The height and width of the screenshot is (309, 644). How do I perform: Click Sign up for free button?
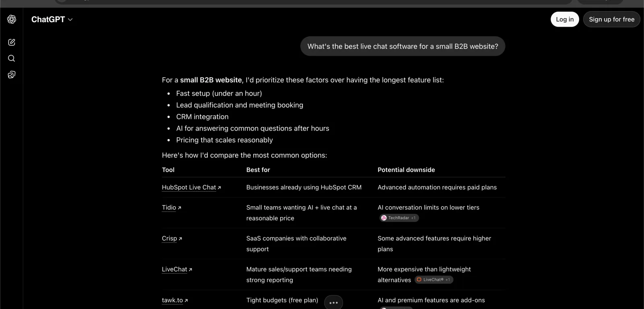pos(611,19)
